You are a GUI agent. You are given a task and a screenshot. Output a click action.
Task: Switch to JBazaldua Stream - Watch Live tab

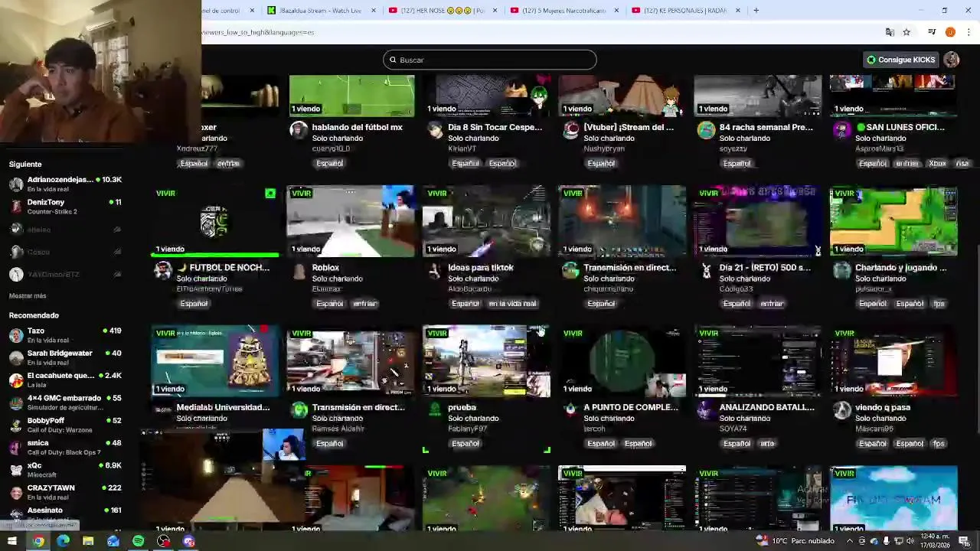(322, 11)
